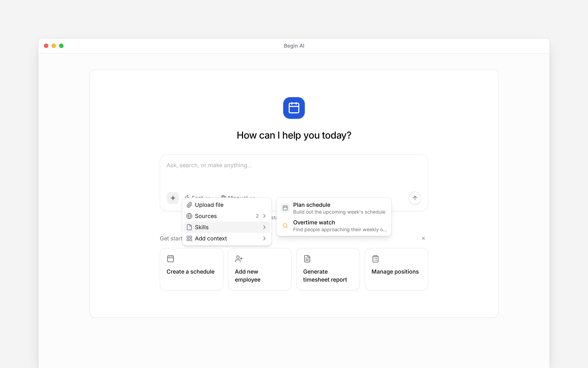
Task: Pick the Plan schedule skill
Action: click(x=334, y=208)
